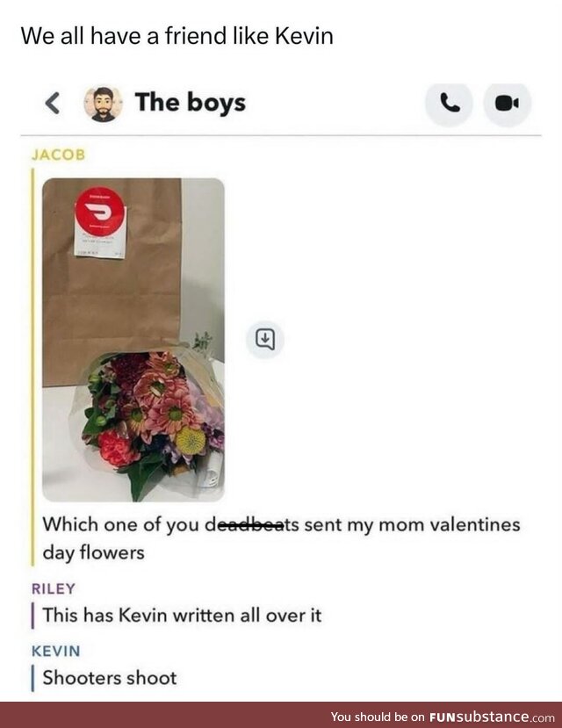Click the purple bar beside Riley's message
The height and width of the screenshot is (728, 562).
[32, 616]
